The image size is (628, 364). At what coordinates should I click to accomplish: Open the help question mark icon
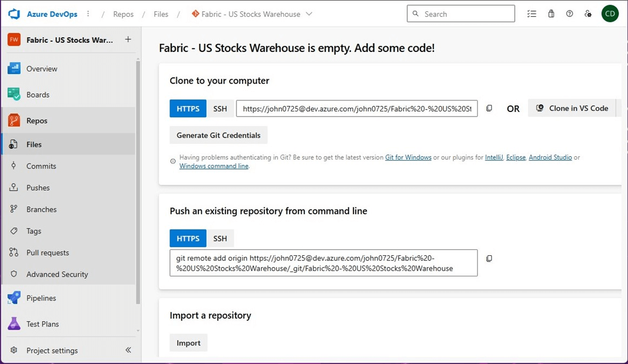click(569, 14)
